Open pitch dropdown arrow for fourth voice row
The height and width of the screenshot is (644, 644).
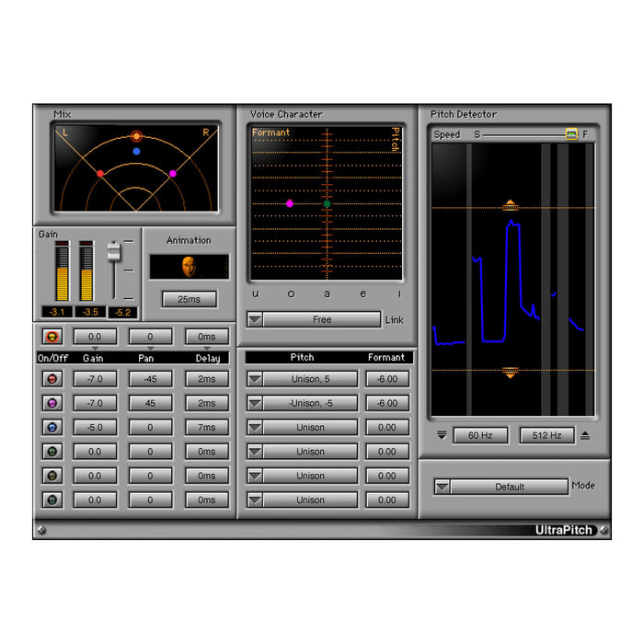click(x=255, y=452)
